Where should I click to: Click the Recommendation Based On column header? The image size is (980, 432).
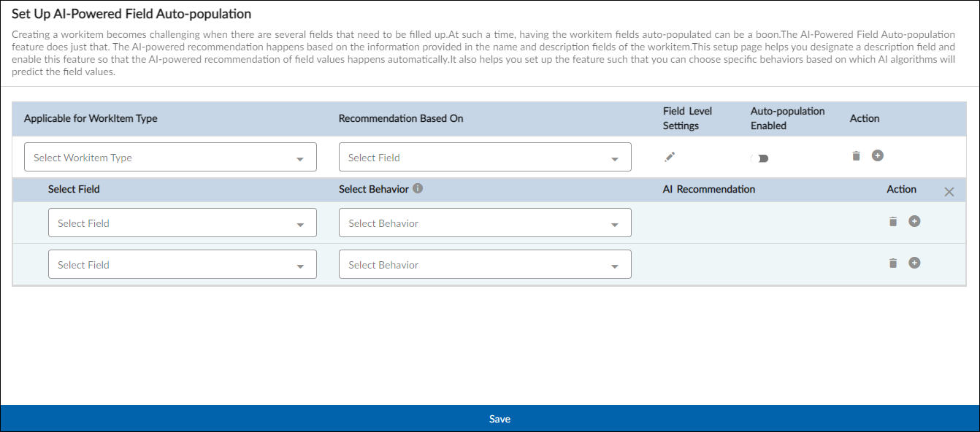(401, 118)
